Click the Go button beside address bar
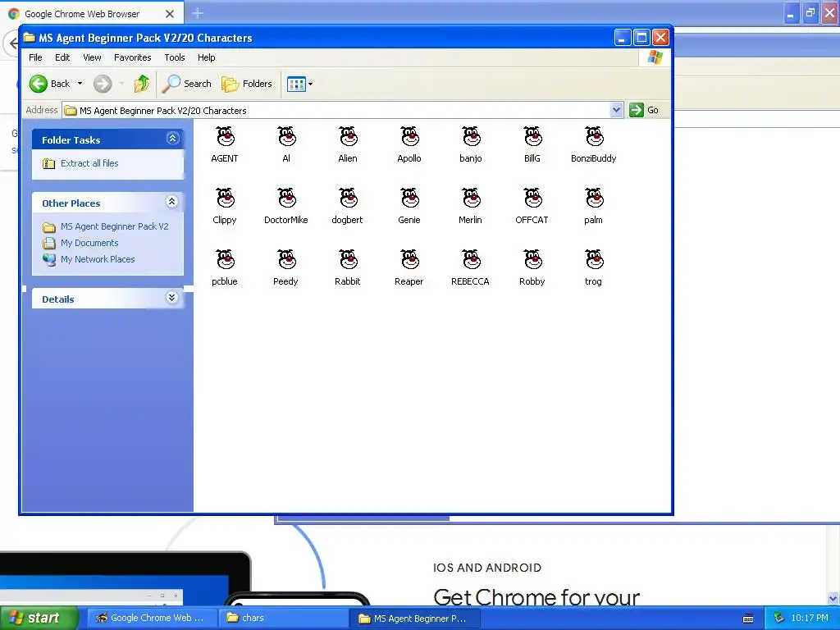This screenshot has width=840, height=630. point(645,110)
